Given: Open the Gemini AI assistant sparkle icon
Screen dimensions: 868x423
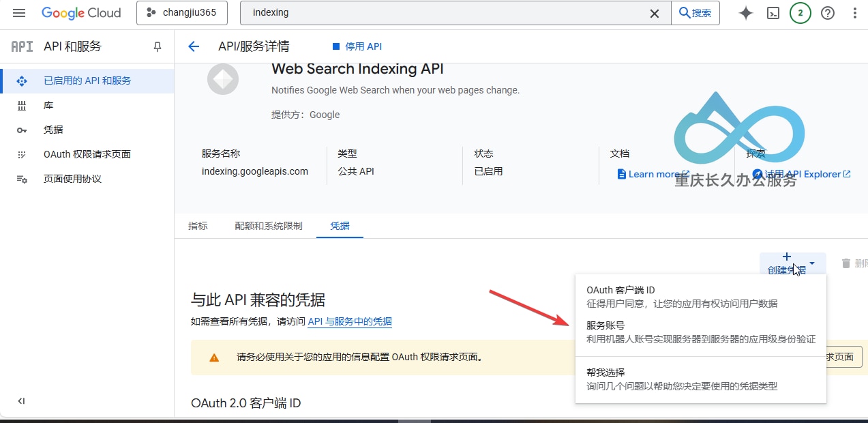Looking at the screenshot, I should click(x=746, y=13).
